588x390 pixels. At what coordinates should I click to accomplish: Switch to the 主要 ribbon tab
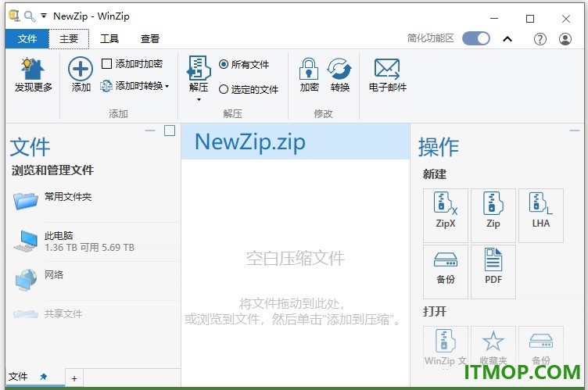[x=69, y=38]
